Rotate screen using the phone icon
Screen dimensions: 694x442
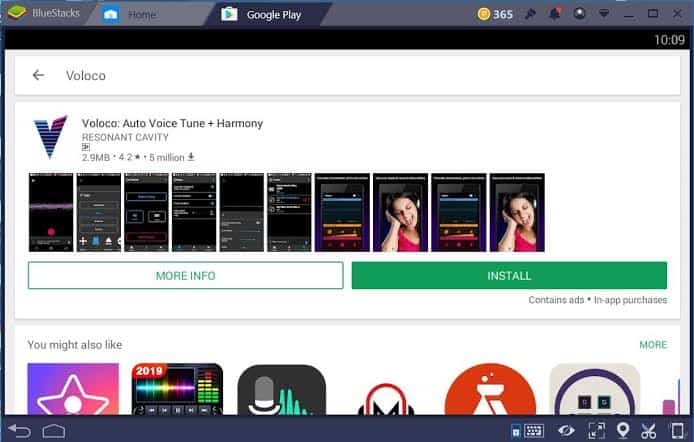(677, 430)
